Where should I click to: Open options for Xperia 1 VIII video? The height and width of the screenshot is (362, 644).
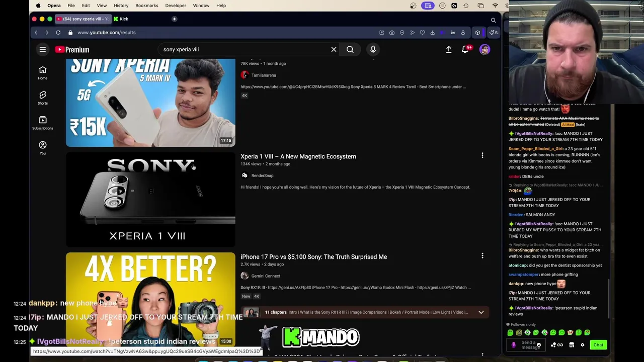point(482,155)
